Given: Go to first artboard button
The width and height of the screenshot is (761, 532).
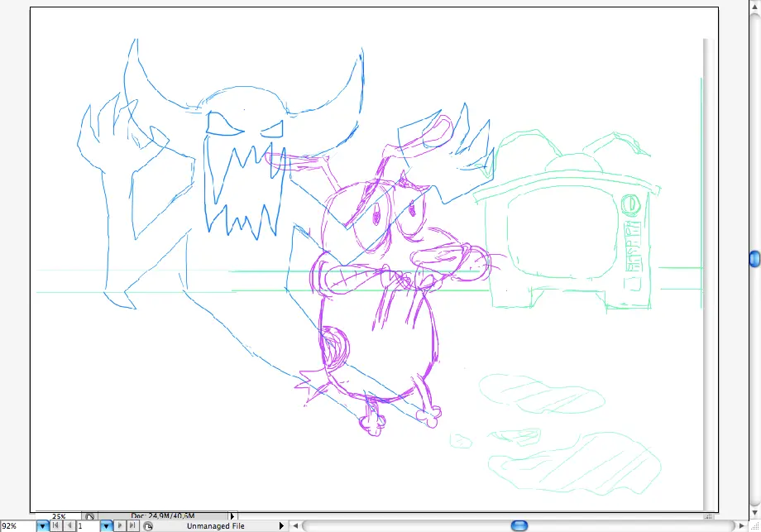Looking at the screenshot, I should pyautogui.click(x=55, y=525).
